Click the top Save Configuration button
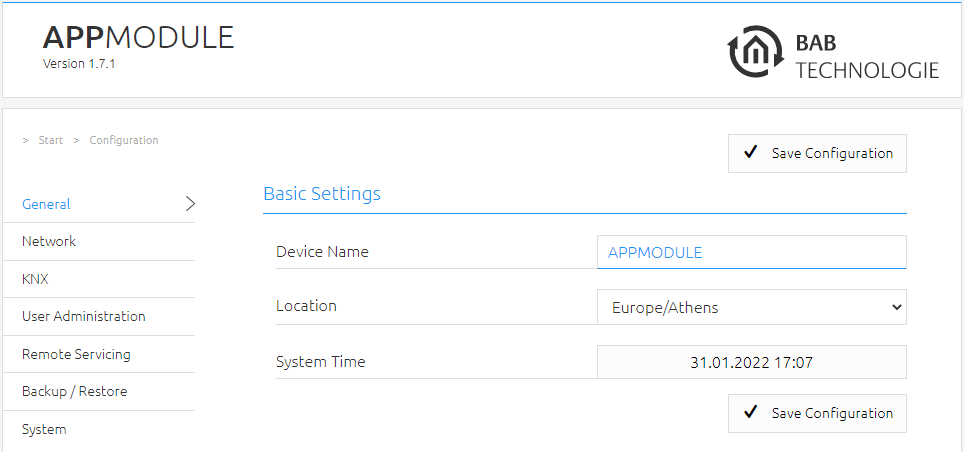 [817, 153]
